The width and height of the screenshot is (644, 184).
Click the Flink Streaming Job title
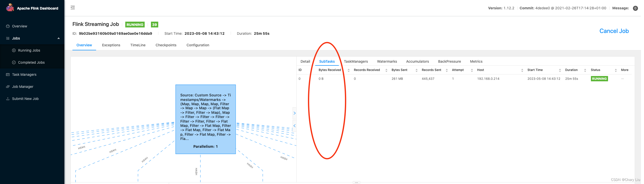pos(96,24)
